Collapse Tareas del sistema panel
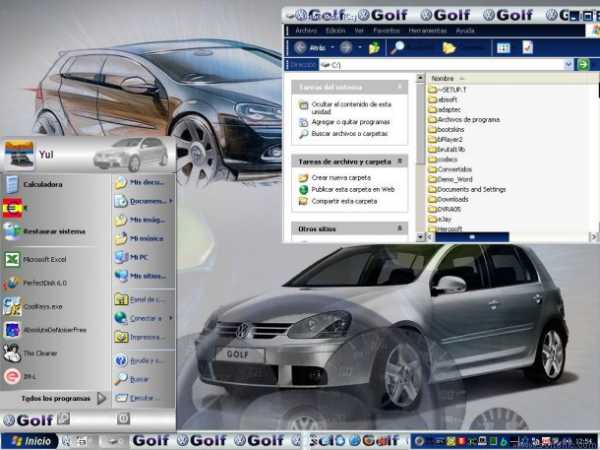The image size is (600, 450). pyautogui.click(x=399, y=87)
